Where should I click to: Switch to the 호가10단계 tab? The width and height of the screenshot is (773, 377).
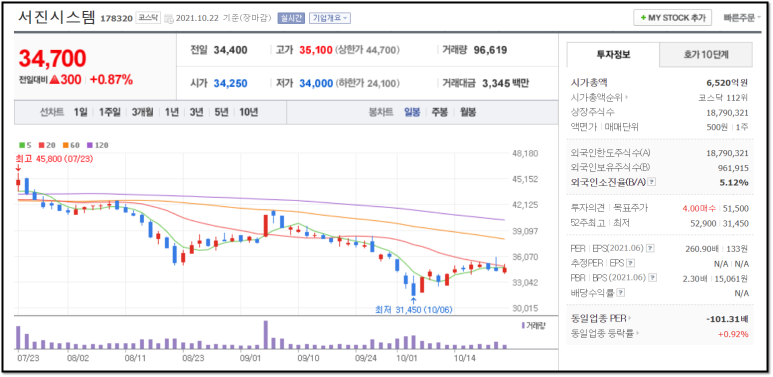pyautogui.click(x=706, y=55)
